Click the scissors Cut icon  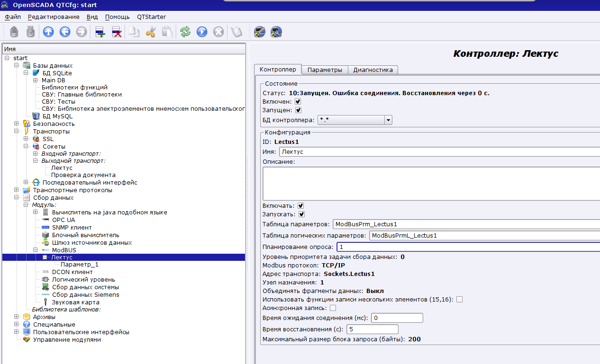151,32
